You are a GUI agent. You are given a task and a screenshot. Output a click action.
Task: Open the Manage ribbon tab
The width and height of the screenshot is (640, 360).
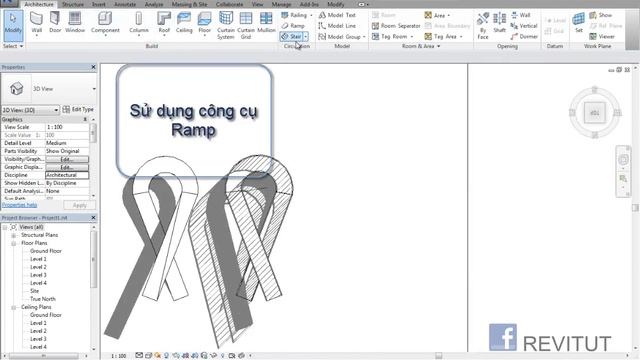coord(282,4)
